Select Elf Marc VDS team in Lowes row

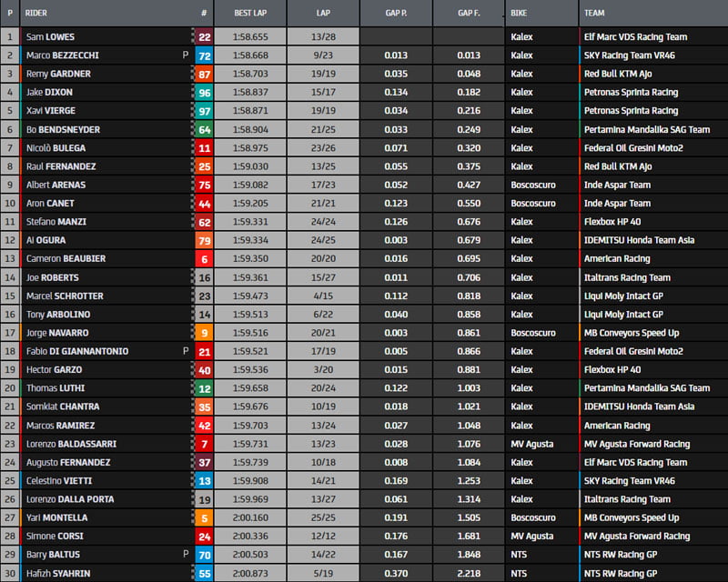click(x=635, y=37)
